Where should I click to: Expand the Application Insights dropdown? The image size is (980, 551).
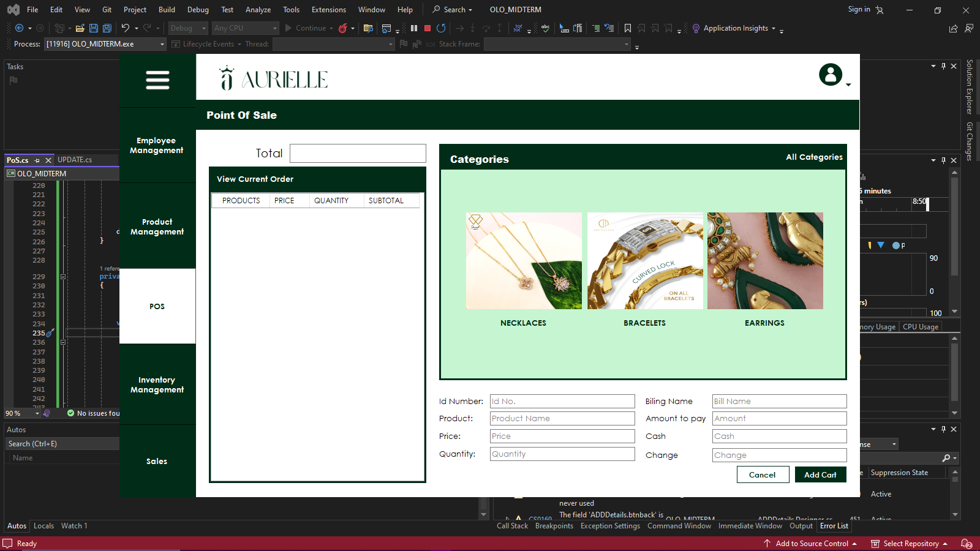(x=774, y=28)
